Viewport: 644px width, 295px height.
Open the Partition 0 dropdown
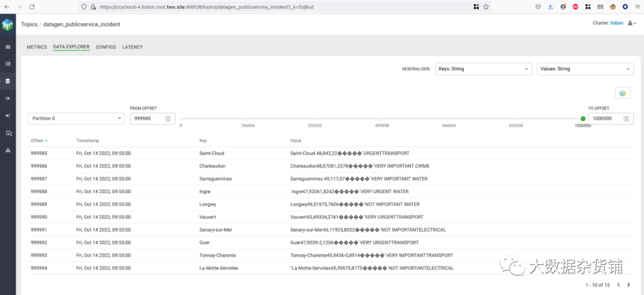coord(76,118)
